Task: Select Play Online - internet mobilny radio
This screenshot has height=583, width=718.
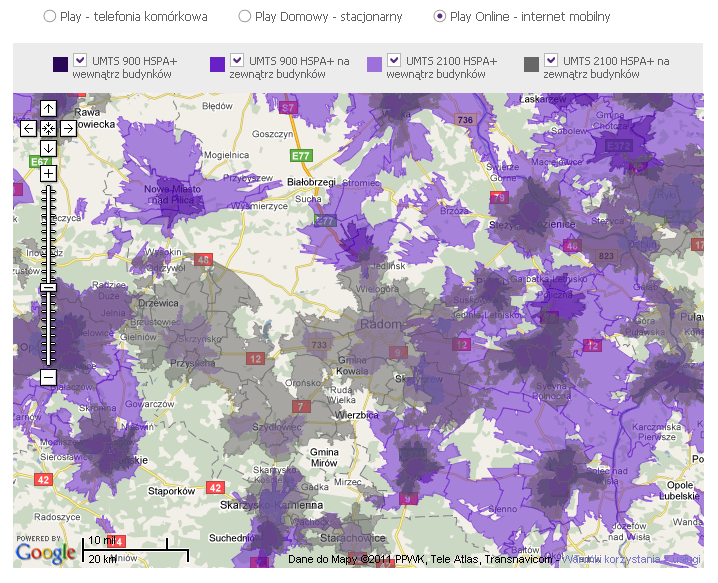Action: (x=440, y=16)
